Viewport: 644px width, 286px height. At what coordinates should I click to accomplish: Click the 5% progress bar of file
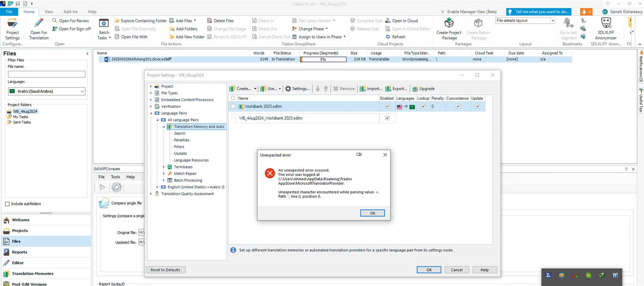[323, 59]
